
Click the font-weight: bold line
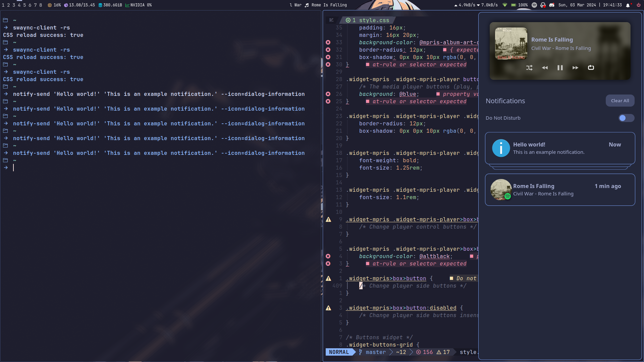pyautogui.click(x=389, y=161)
